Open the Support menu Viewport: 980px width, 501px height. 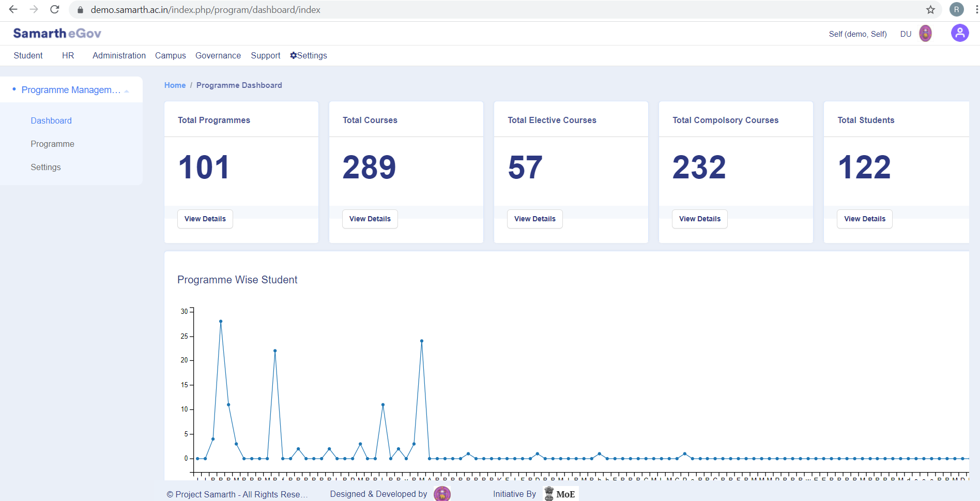click(265, 55)
